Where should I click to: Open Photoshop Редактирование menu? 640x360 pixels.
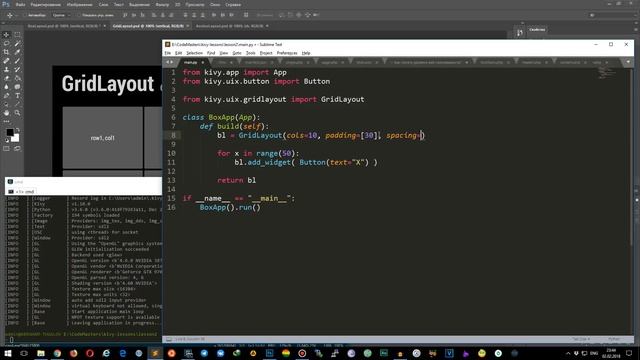point(46,4)
